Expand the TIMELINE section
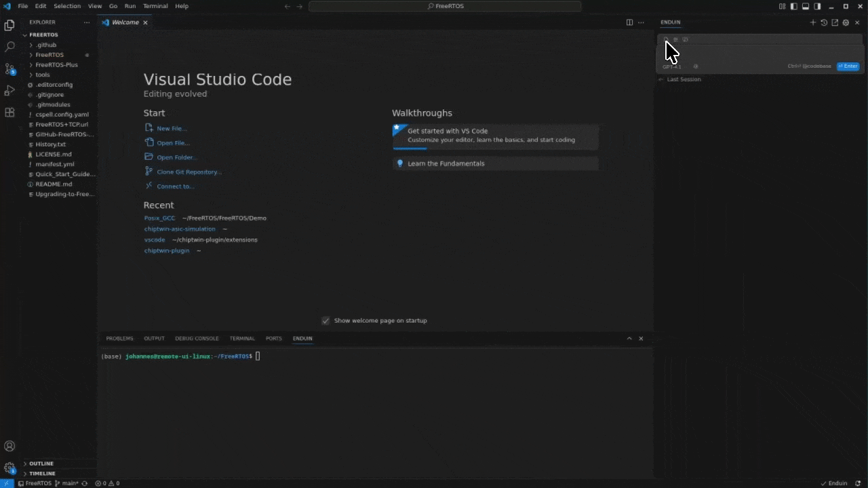The width and height of the screenshot is (868, 488). point(42,473)
